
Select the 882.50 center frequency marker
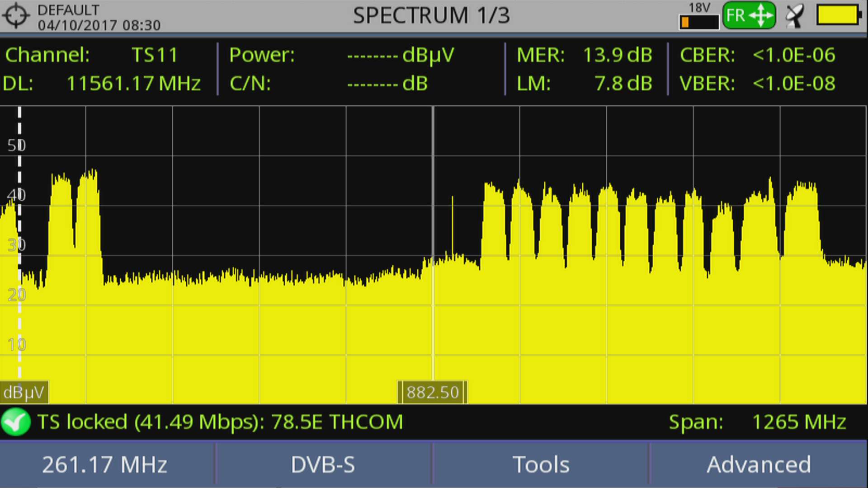click(433, 392)
